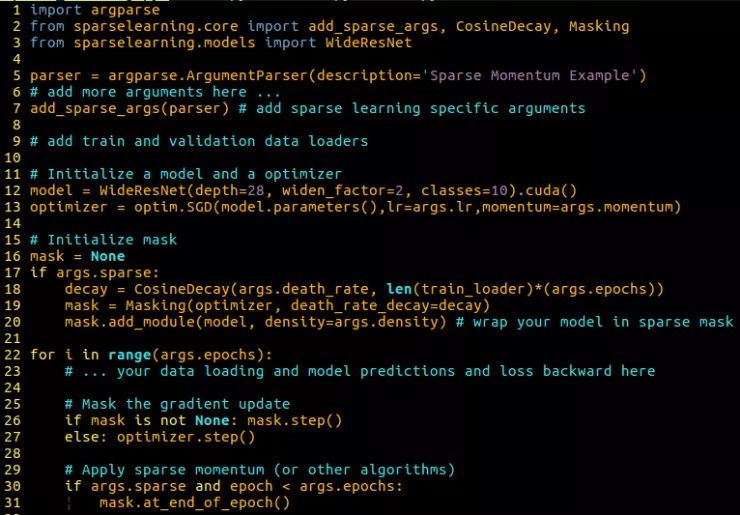
Task: Click add_sparse_args(parser) on line 7
Action: coord(129,109)
